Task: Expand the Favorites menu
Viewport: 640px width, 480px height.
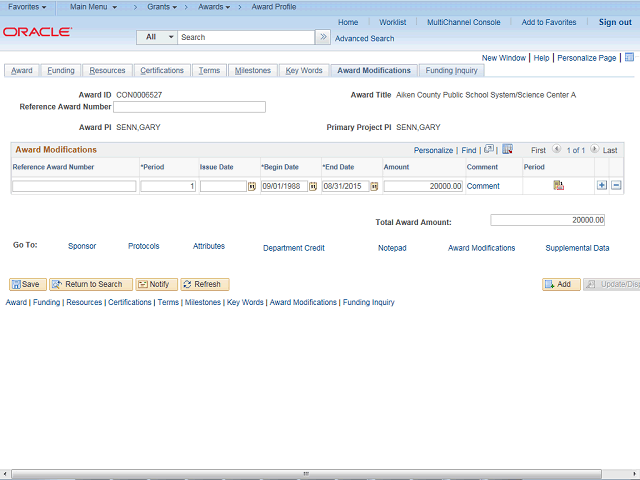Action: (27, 7)
